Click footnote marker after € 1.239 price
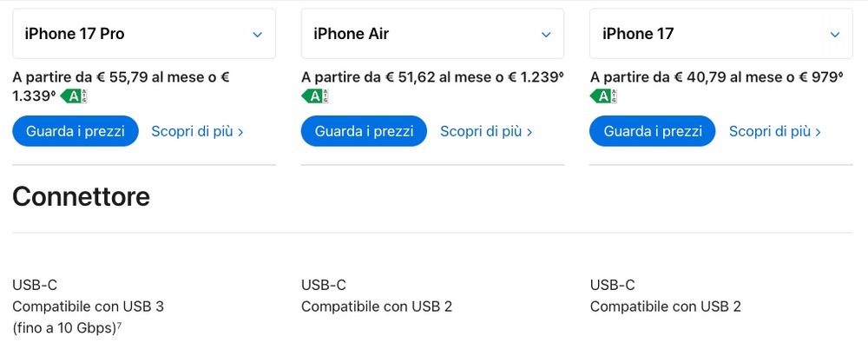868x356 pixels. pyautogui.click(x=562, y=74)
